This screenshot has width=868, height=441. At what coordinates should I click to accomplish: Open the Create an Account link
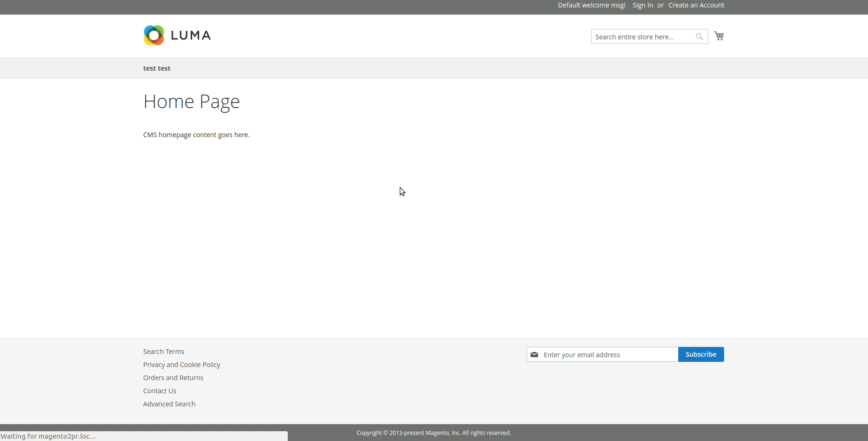click(696, 5)
